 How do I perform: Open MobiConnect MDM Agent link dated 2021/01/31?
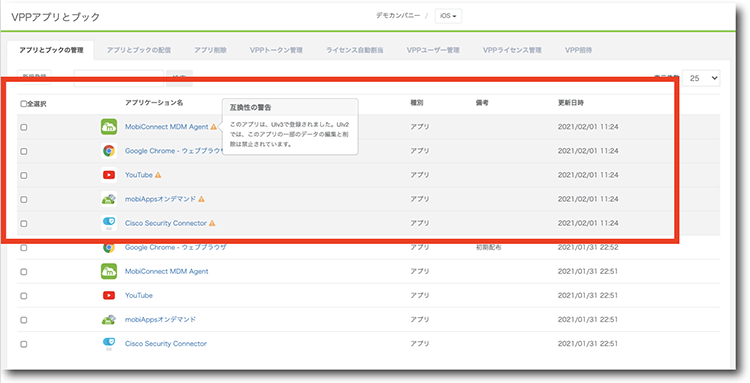[166, 271]
